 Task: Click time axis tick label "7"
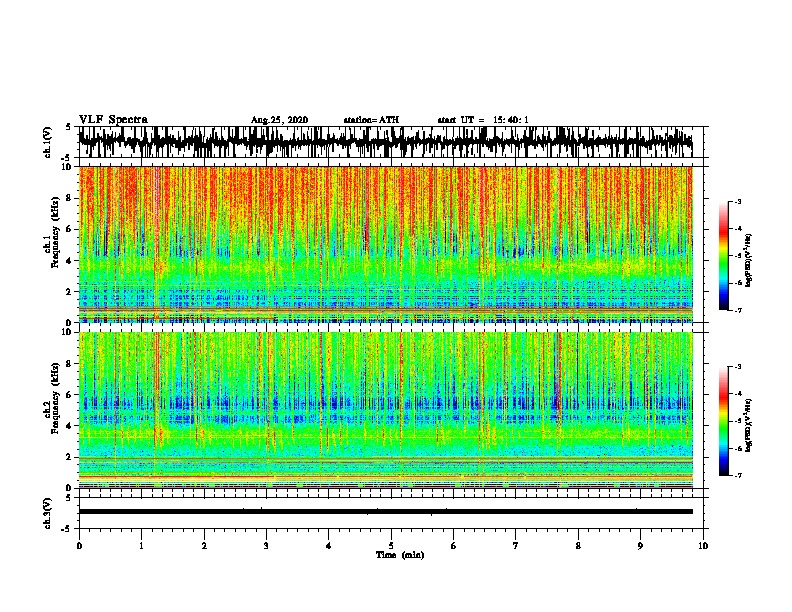pyautogui.click(x=516, y=546)
